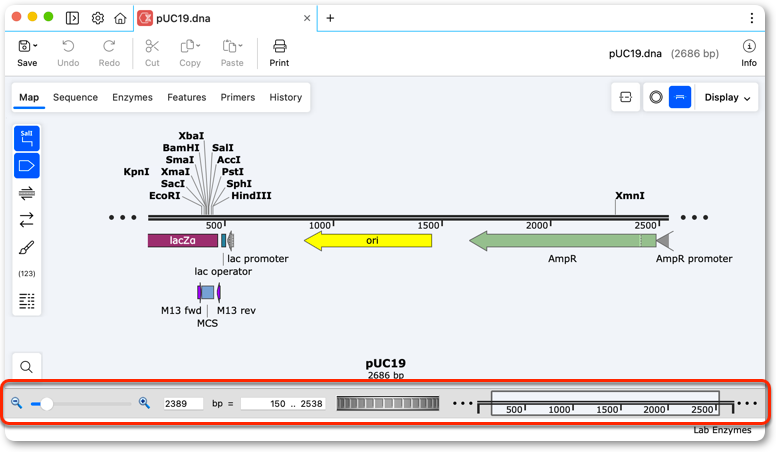Click the KpnI enzyme label
This screenshot has width=776, height=452.
click(136, 172)
